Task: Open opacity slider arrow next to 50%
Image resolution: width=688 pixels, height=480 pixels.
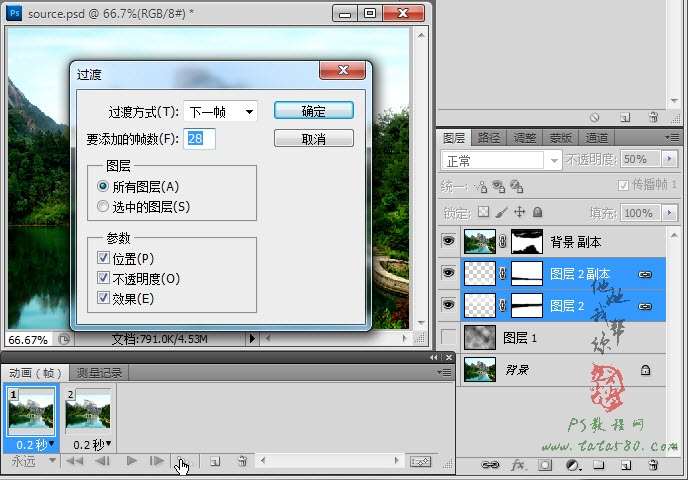Action: click(x=669, y=159)
